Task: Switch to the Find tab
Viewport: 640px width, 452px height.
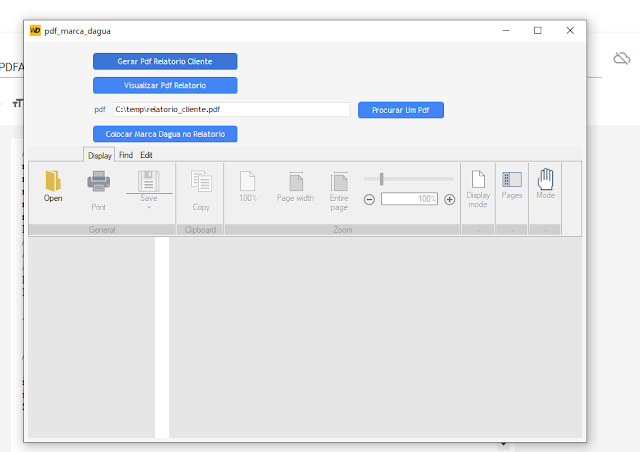Action: point(126,155)
